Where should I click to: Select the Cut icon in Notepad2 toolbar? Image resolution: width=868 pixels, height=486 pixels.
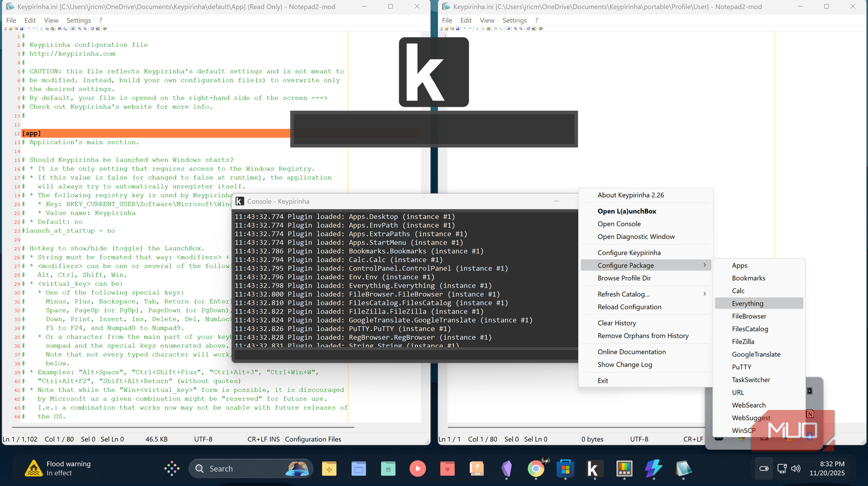click(41, 29)
